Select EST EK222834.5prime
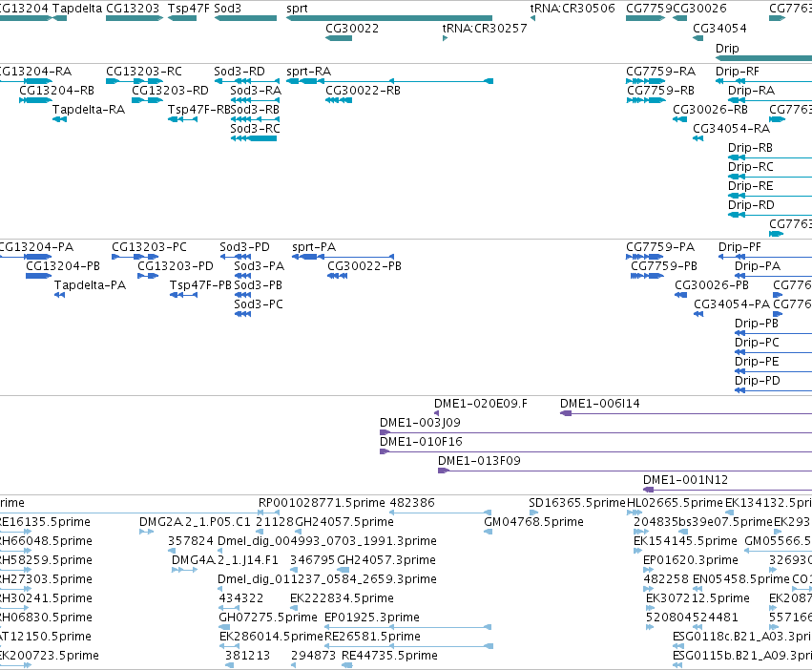The image size is (812, 670). pyautogui.click(x=342, y=598)
